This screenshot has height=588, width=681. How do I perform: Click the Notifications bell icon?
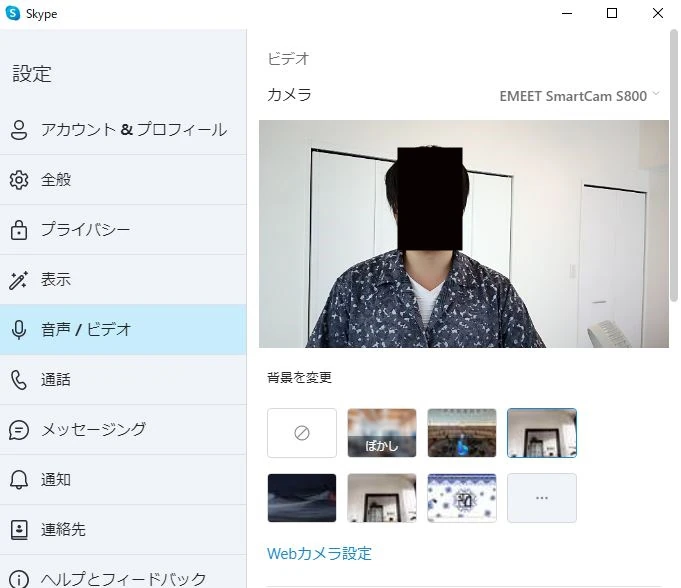(18, 480)
